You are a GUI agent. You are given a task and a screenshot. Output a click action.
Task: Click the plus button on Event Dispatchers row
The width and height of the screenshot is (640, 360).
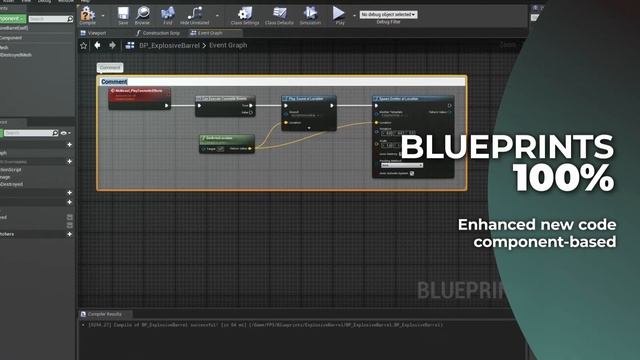click(x=69, y=234)
